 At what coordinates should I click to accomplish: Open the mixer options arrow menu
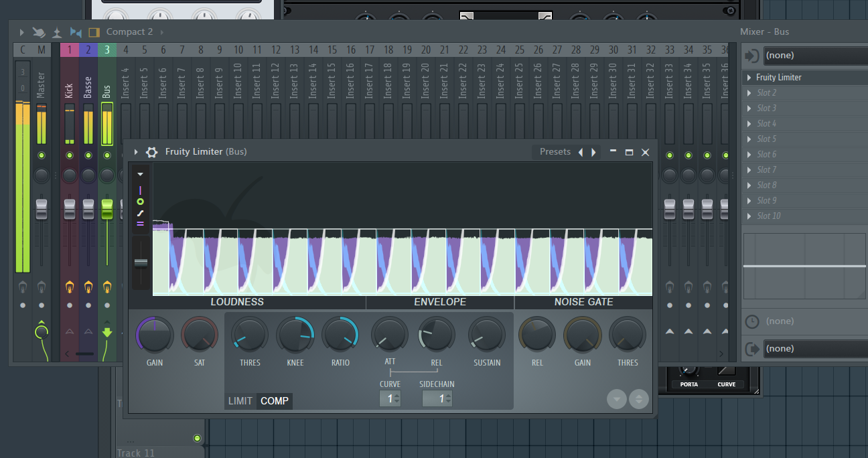21,31
